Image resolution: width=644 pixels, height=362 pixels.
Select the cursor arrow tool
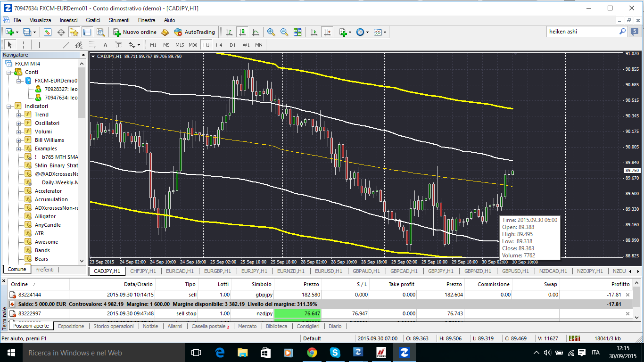tap(10, 45)
